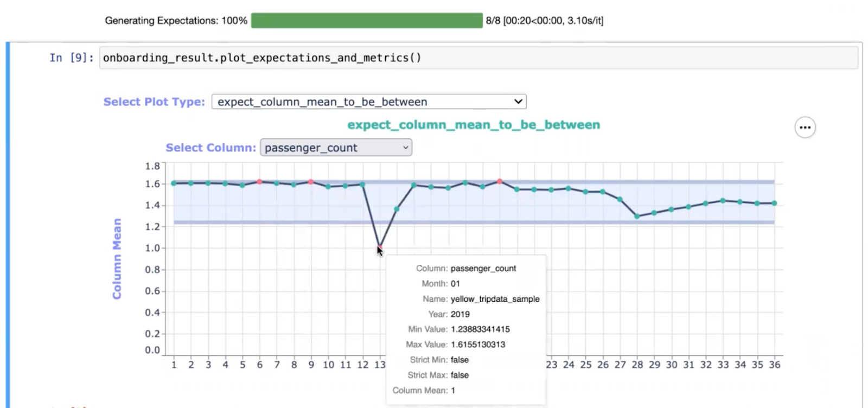Click the 'Generating Expectations: 100%' label

coord(176,21)
